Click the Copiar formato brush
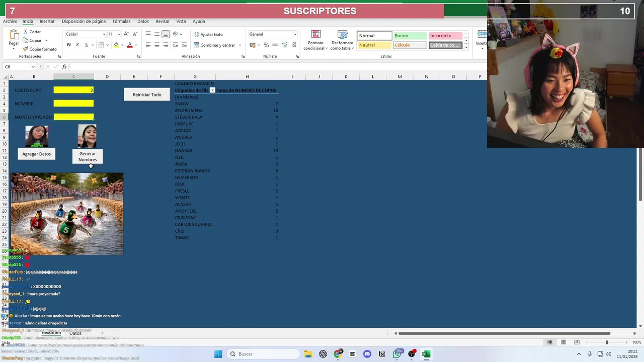Screen dimensions: 644x362 click(x=25, y=49)
